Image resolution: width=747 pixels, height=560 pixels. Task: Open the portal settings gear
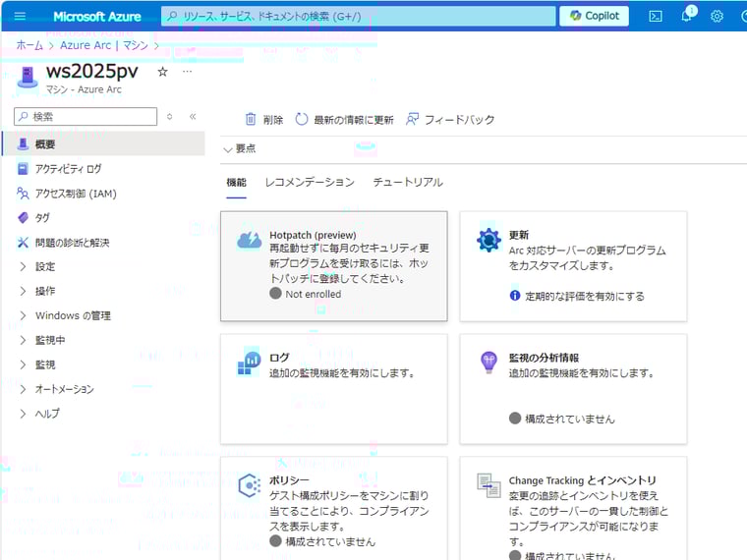(x=717, y=16)
